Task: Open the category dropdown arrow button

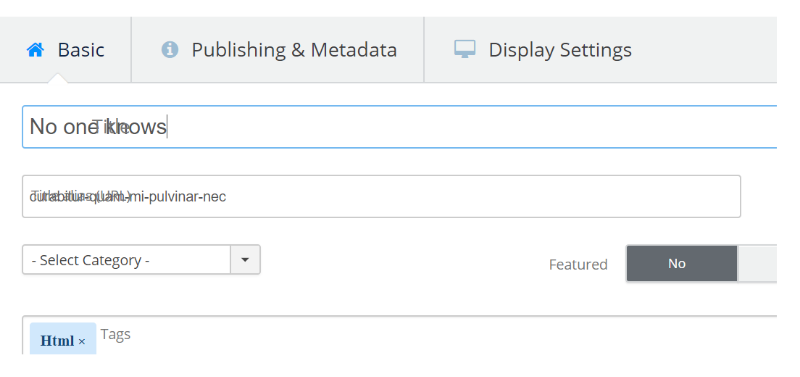Action: coord(245,260)
